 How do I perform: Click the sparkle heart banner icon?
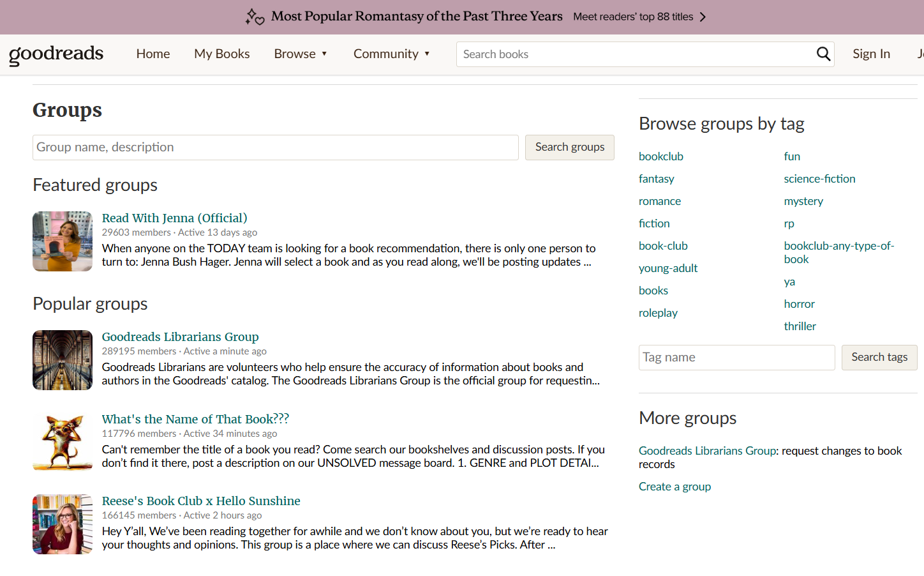pos(255,17)
